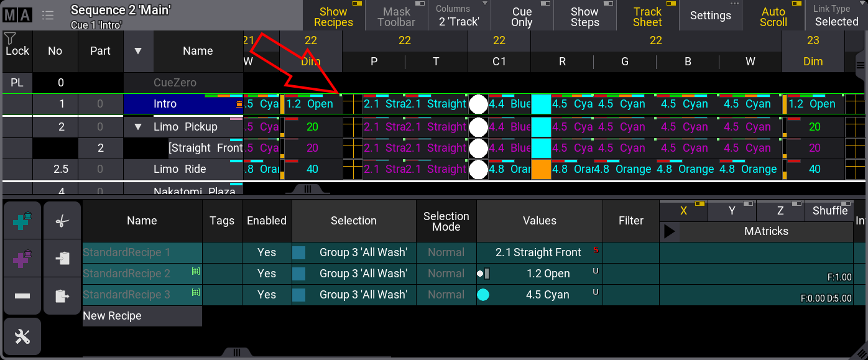This screenshot has width=868, height=360.
Task: Click MAtricks grid icon on StandardRecipe 2
Action: 196,272
